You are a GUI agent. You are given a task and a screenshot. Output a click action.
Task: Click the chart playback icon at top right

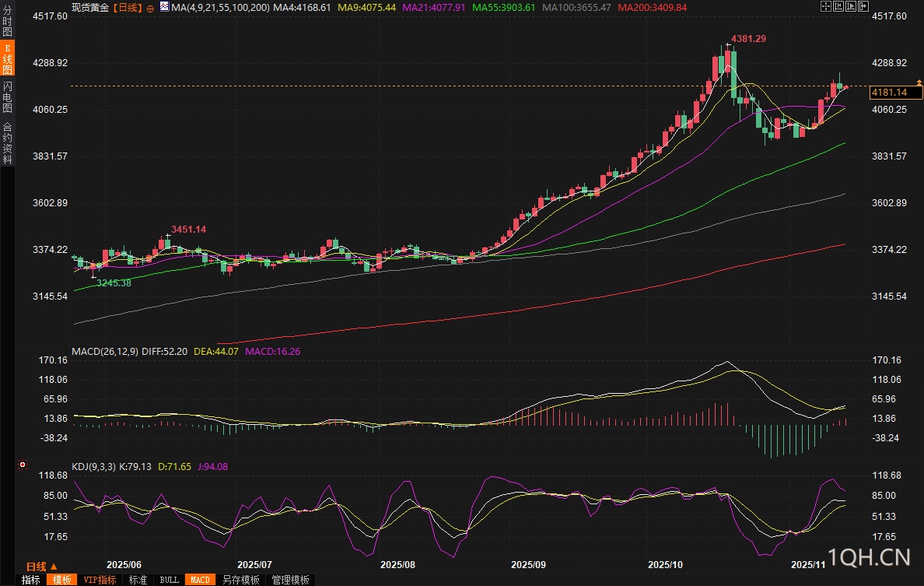pos(852,6)
